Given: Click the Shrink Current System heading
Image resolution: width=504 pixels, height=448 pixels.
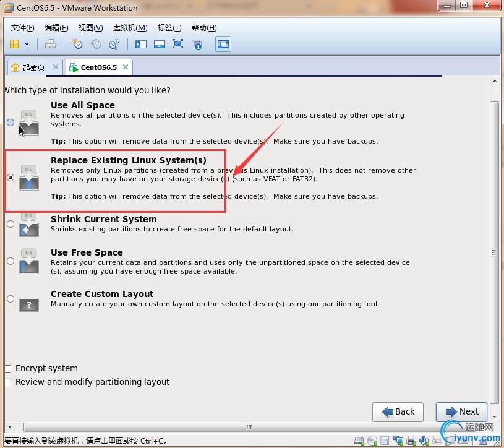Looking at the screenshot, I should point(104,219).
